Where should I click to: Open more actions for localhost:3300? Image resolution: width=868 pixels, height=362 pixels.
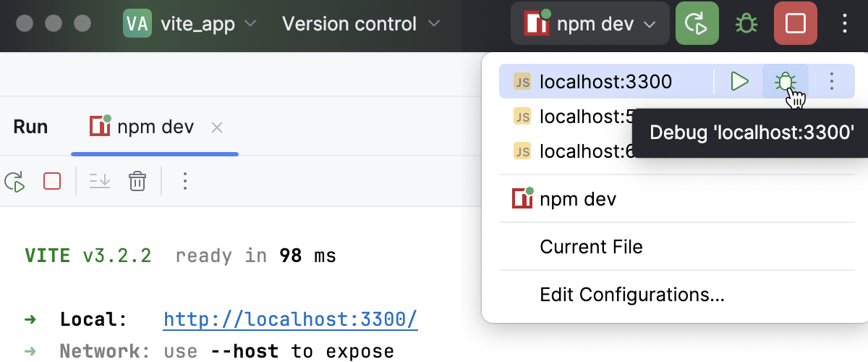pos(832,82)
